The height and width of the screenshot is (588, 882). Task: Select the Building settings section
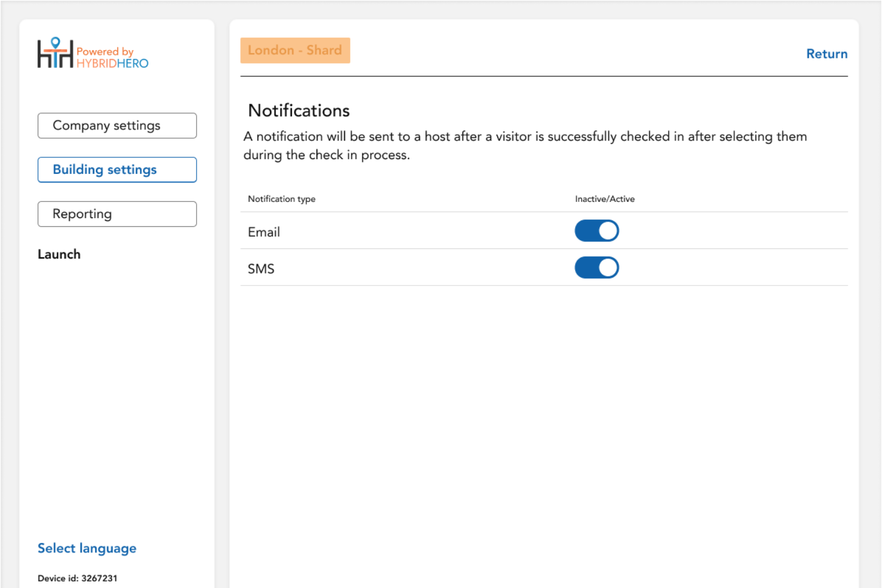[117, 169]
